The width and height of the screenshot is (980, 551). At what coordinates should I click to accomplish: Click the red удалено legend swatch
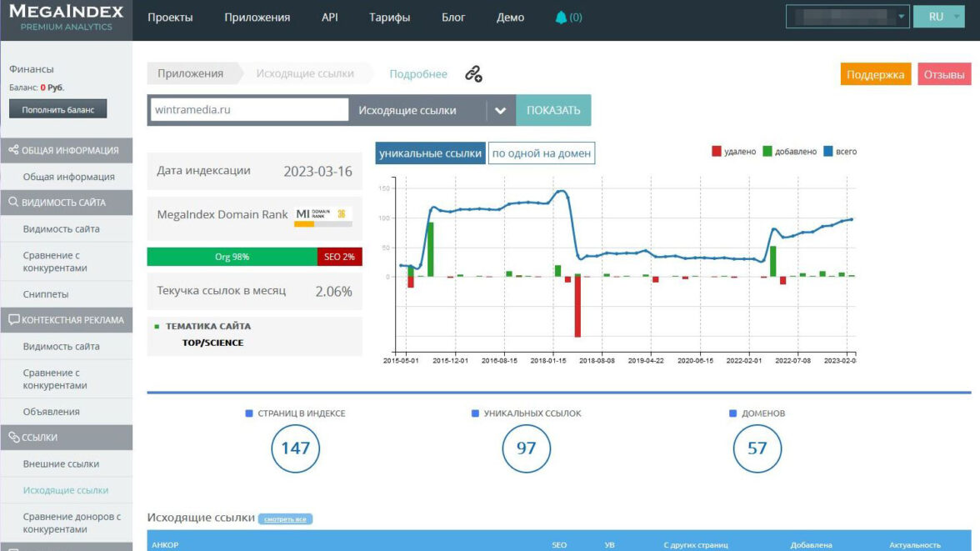[x=716, y=152]
